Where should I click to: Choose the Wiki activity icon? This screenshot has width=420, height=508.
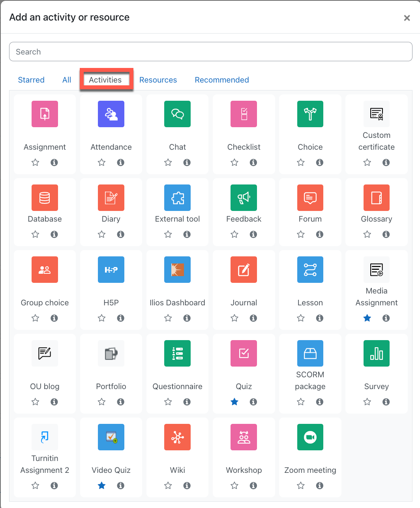(177, 437)
